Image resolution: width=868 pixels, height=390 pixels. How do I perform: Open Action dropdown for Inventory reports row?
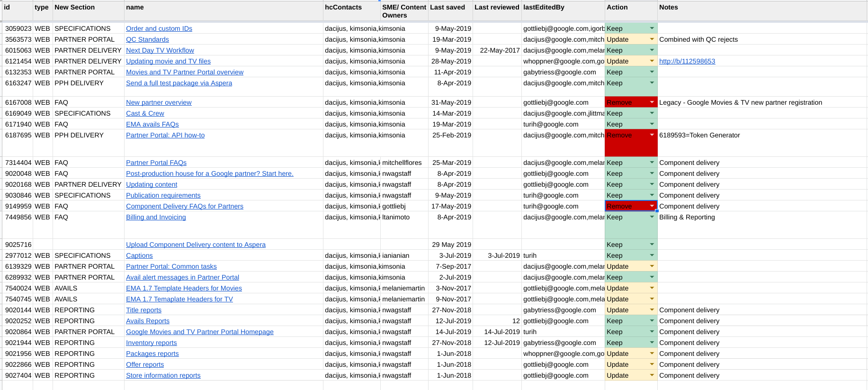(652, 343)
